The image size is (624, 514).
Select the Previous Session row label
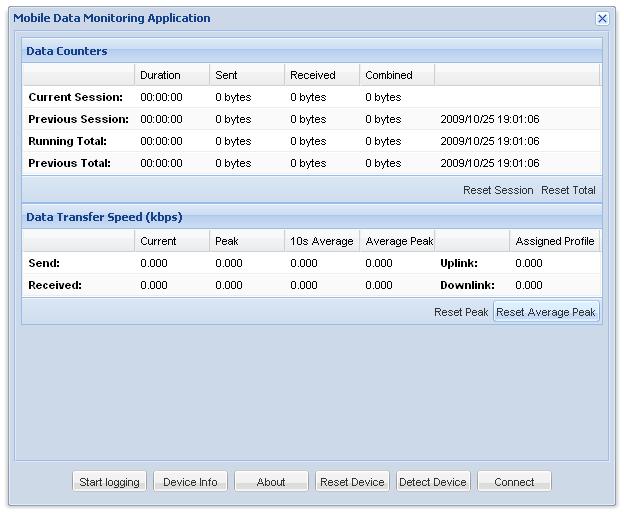[78, 119]
